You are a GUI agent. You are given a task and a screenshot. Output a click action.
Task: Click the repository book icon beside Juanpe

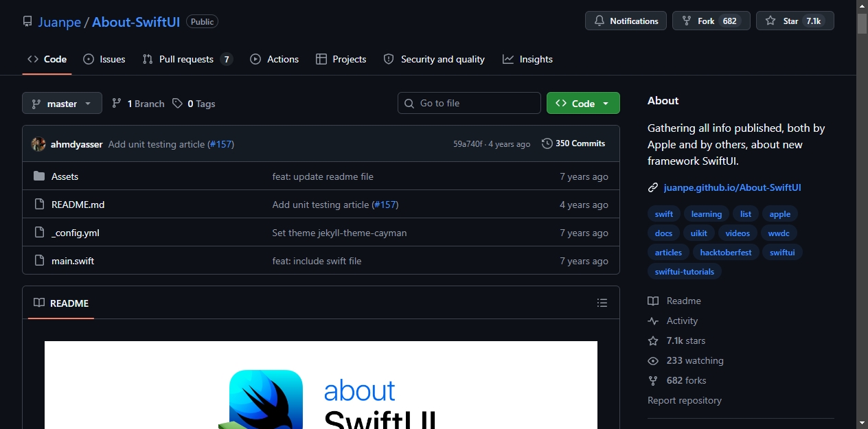click(27, 21)
